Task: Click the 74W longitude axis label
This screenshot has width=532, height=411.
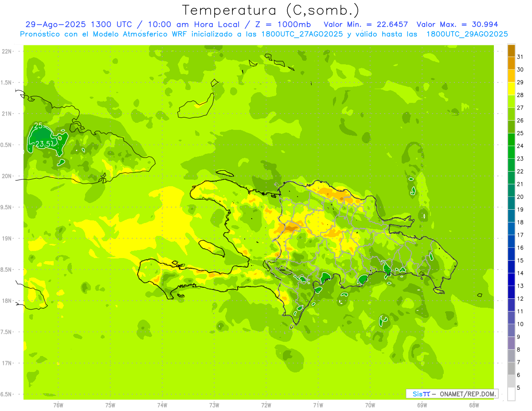Action: [x=162, y=405]
